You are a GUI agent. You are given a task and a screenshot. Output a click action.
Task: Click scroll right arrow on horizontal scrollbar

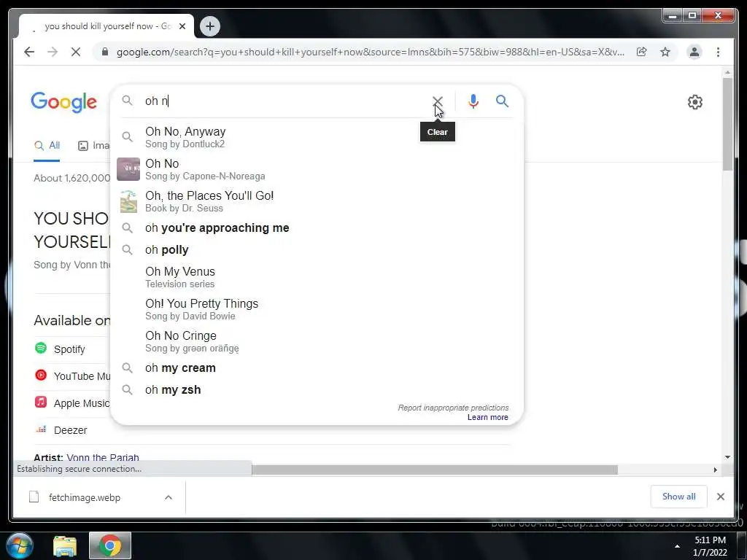click(x=715, y=470)
